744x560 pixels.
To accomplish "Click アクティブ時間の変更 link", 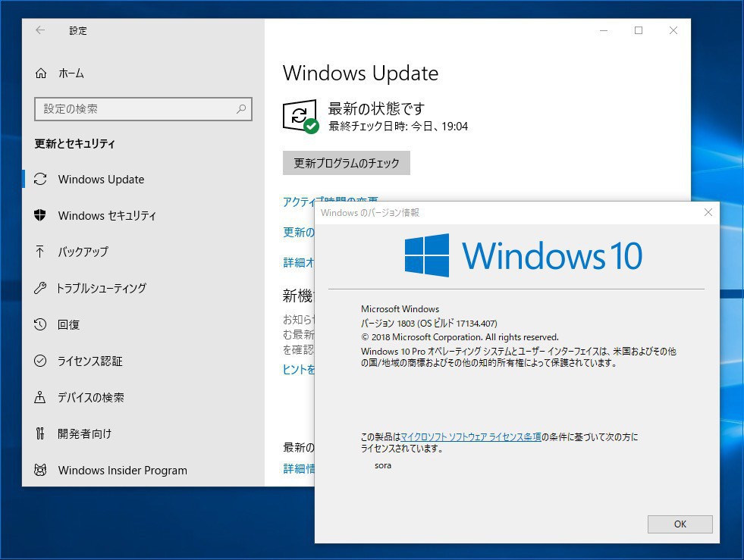I will pyautogui.click(x=330, y=201).
